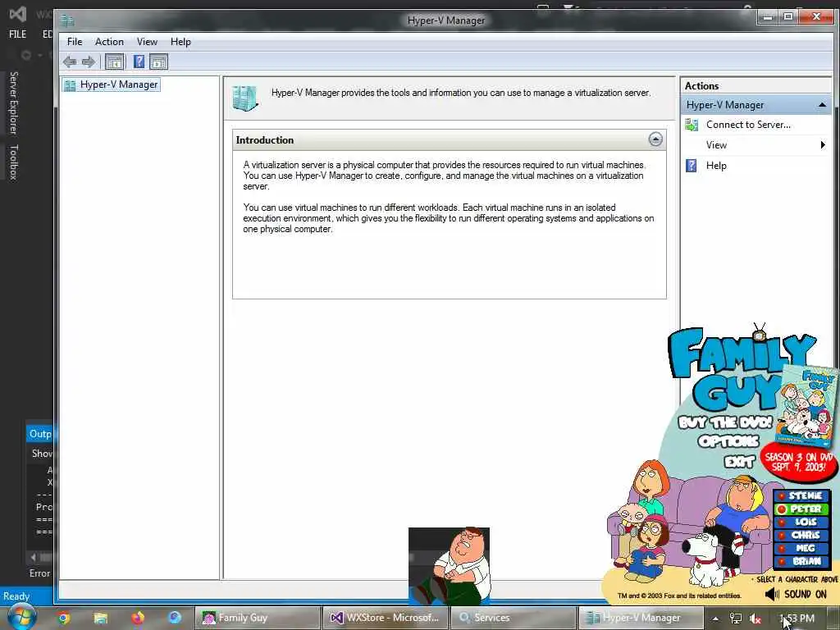Open the View menu in menu bar
The height and width of the screenshot is (630, 840).
(x=147, y=42)
